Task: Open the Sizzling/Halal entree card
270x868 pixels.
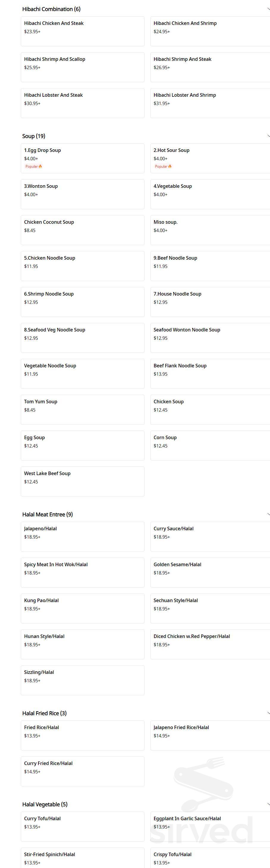Action: click(82, 680)
